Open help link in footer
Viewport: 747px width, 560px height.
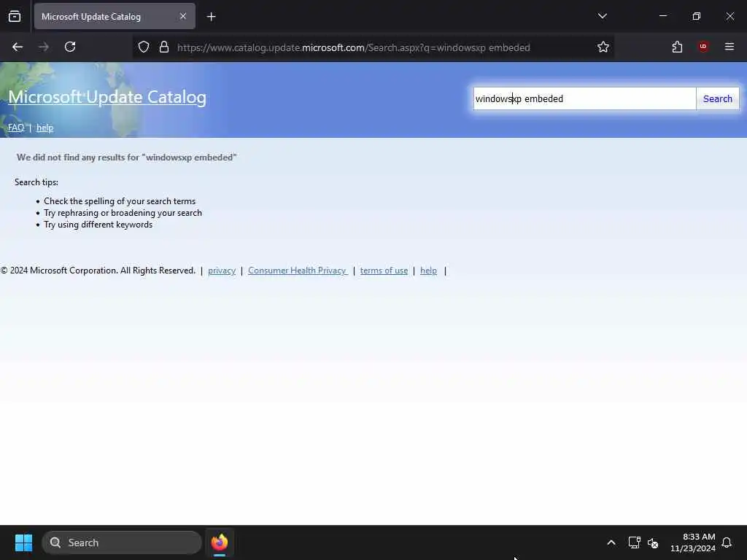[x=428, y=271]
